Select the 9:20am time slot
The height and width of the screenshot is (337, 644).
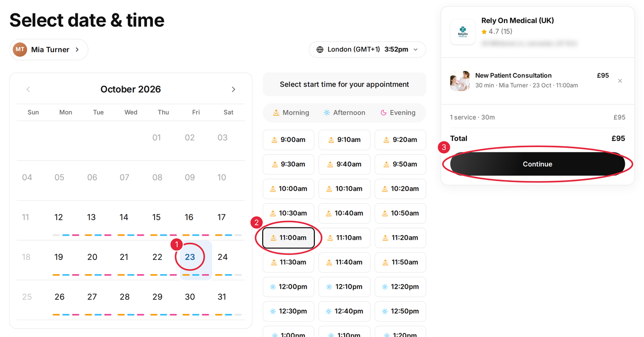click(x=400, y=140)
